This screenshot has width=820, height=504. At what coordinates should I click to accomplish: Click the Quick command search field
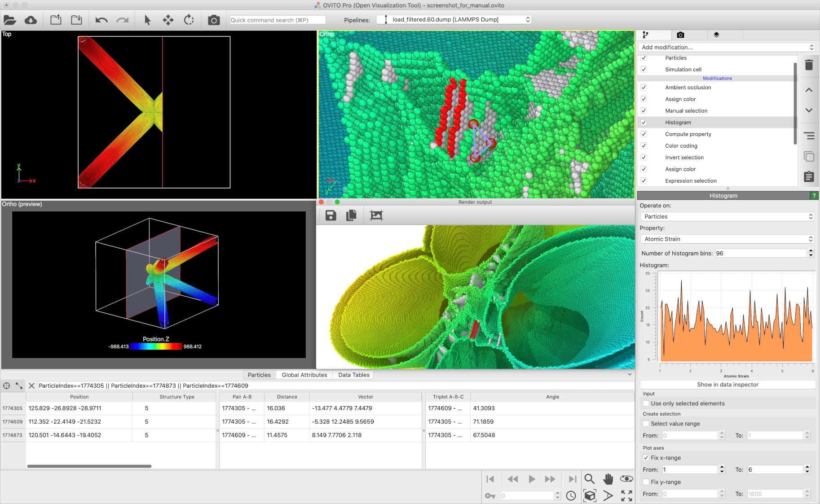(x=278, y=20)
